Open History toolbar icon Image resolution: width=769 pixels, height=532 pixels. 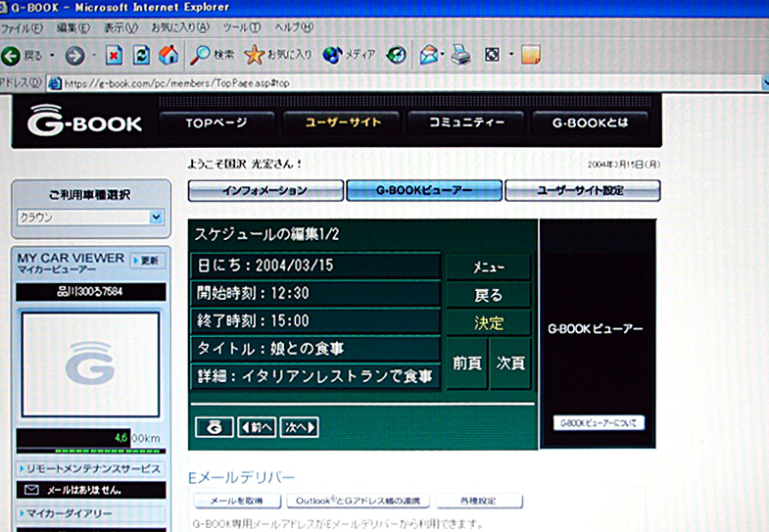397,55
